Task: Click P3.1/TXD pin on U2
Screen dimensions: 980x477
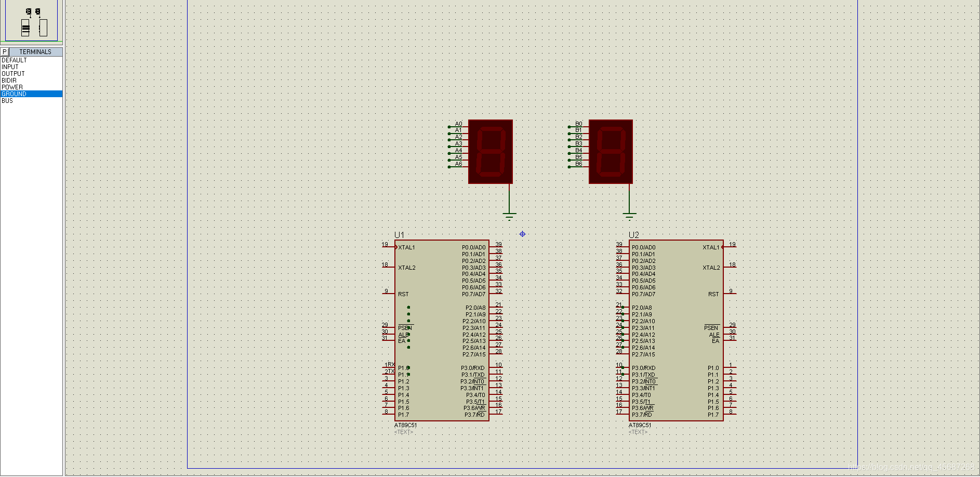Action: click(x=643, y=375)
